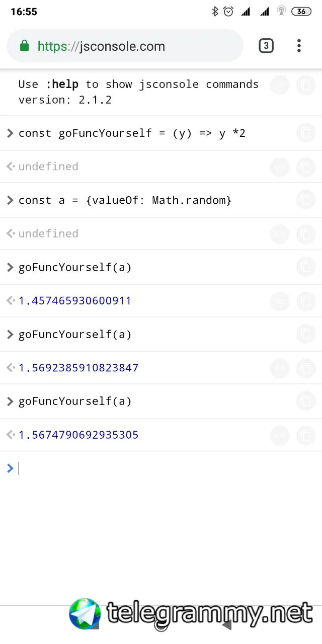Copy the result 1.457465930600911

(x=305, y=301)
